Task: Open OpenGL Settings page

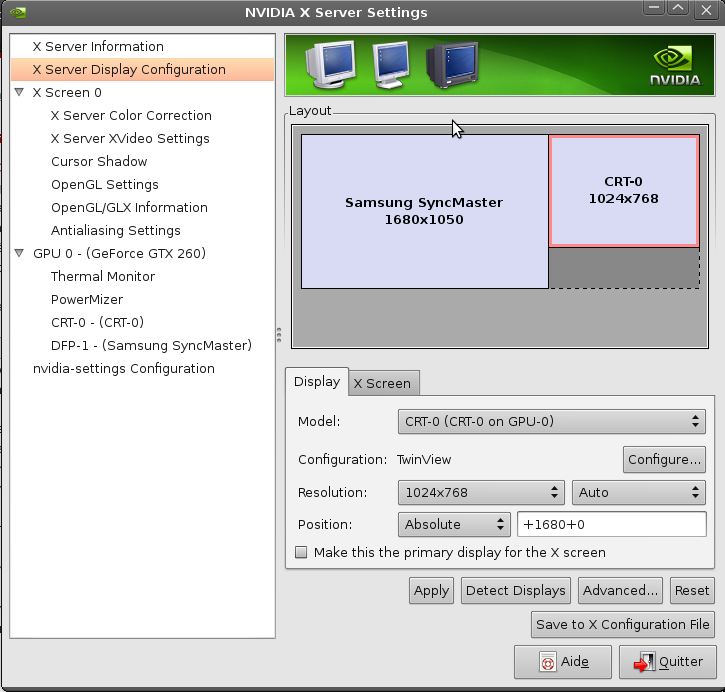Action: click(x=104, y=184)
